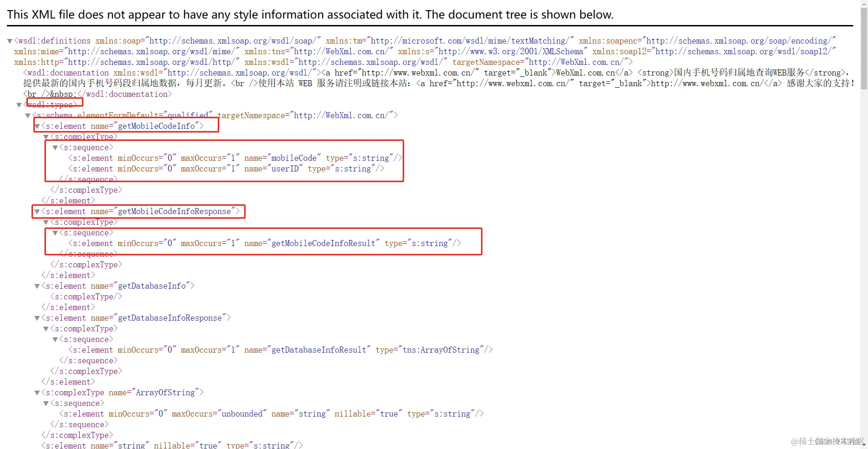Click the vertical scrollbar's down arrow

864,445
